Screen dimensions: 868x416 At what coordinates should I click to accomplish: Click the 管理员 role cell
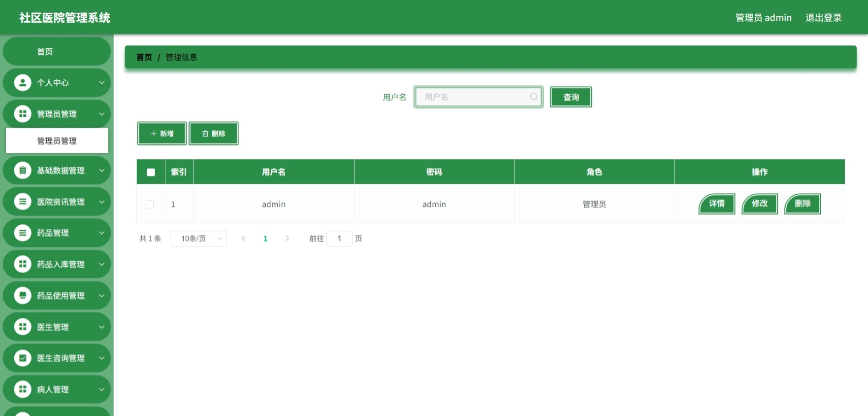click(594, 204)
